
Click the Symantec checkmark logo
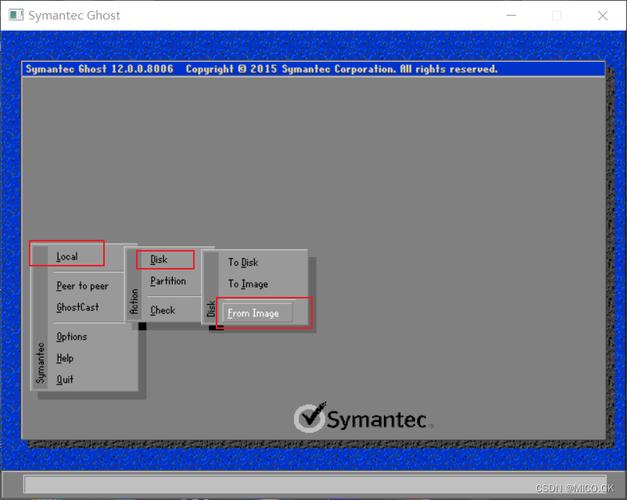310,417
